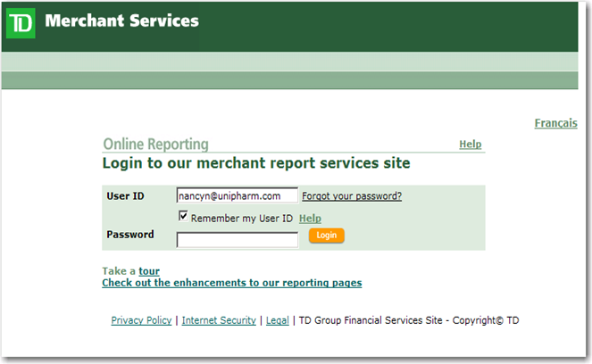Click the bold Password label
This screenshot has height=364, width=592.
[130, 235]
